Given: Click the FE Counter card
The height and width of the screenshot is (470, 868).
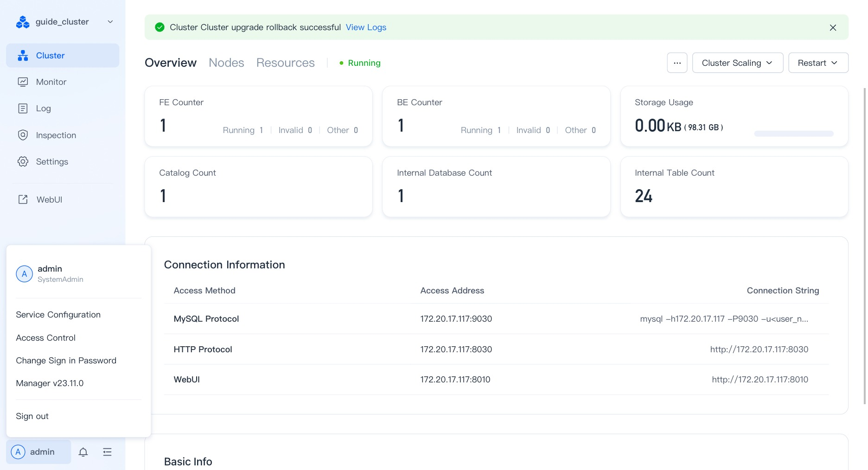Looking at the screenshot, I should point(258,116).
